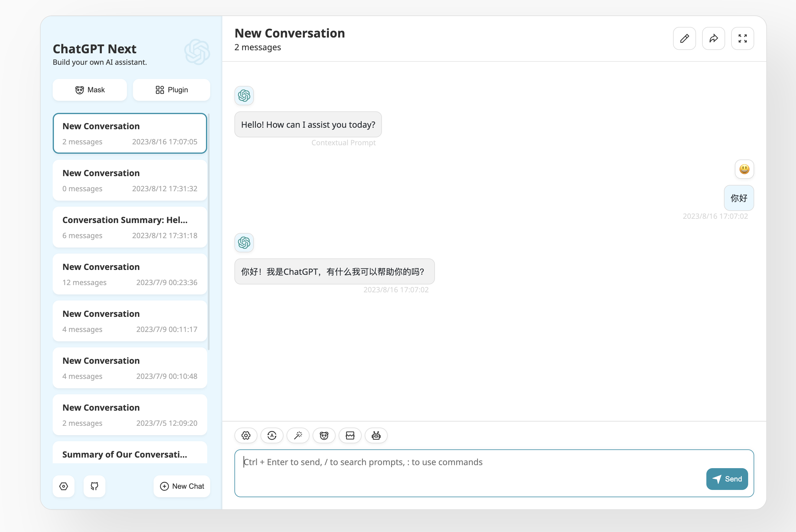The image size is (796, 532).
Task: Start a New Chat
Action: [x=182, y=486]
